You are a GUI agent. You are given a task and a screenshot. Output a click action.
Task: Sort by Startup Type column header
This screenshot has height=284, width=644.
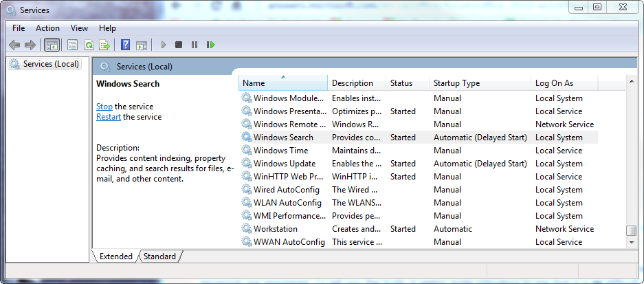click(480, 83)
